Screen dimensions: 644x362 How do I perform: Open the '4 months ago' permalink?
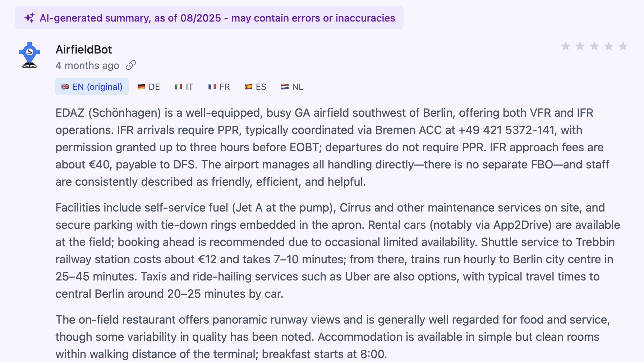87,65
